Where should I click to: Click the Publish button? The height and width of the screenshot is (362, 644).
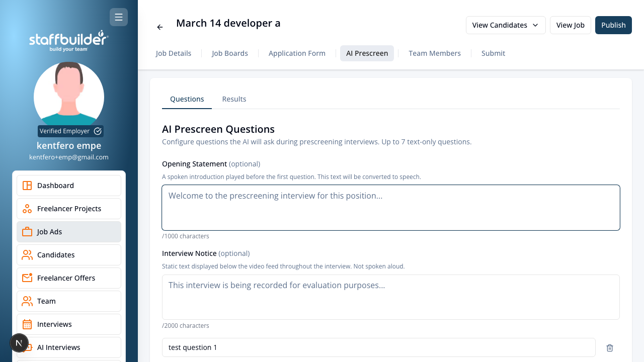(613, 25)
